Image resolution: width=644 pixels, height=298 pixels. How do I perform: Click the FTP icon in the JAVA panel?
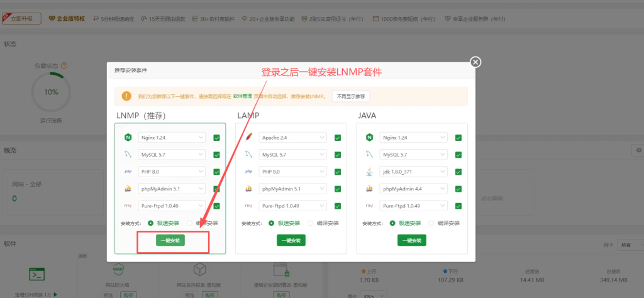point(369,206)
